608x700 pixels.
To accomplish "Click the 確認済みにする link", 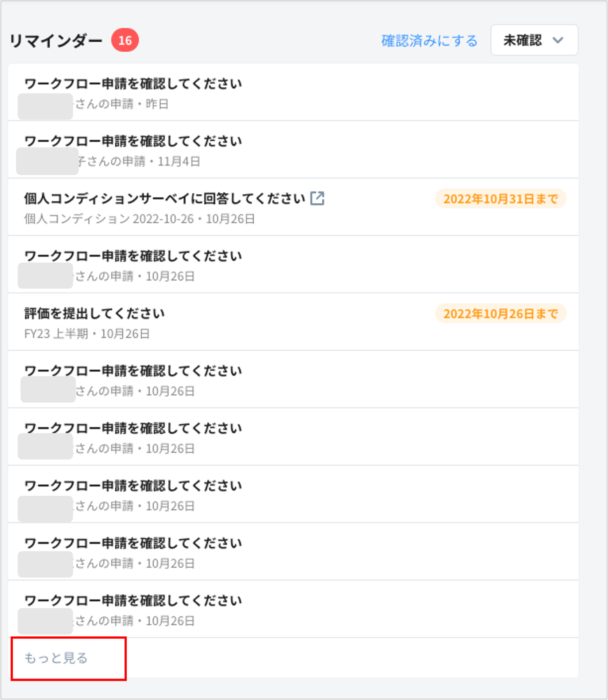I will click(x=429, y=41).
